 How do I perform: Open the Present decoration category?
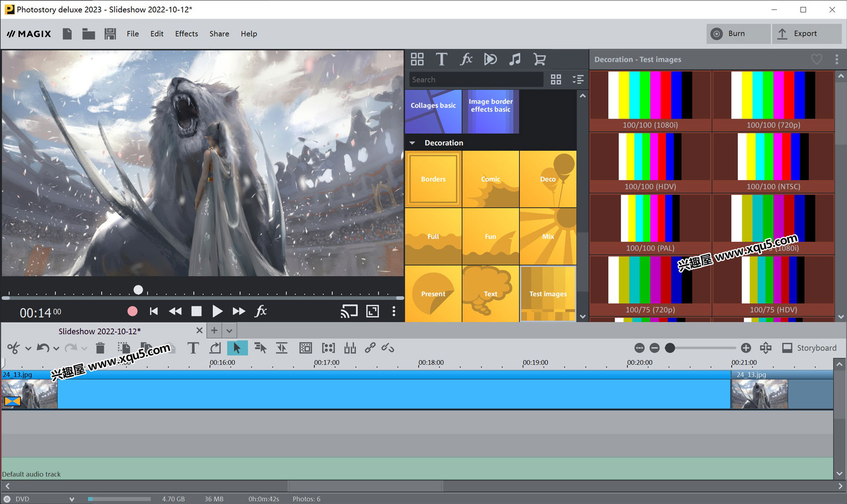coord(433,294)
